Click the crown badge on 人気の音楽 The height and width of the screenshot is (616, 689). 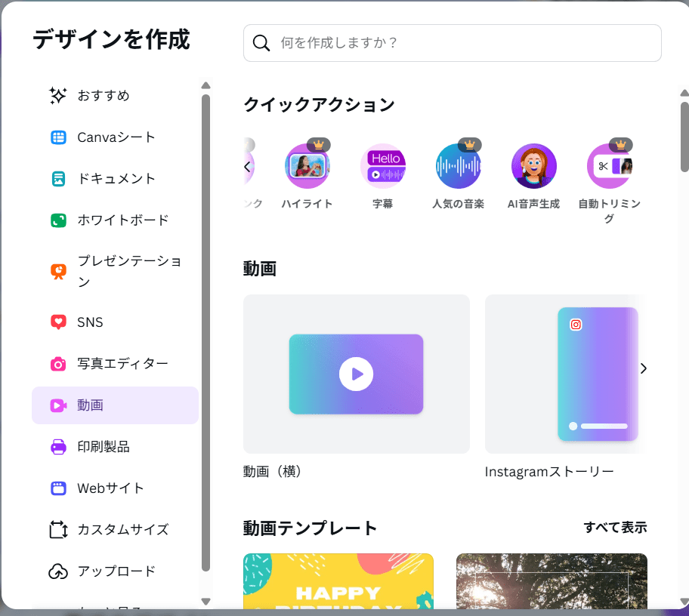(x=470, y=144)
